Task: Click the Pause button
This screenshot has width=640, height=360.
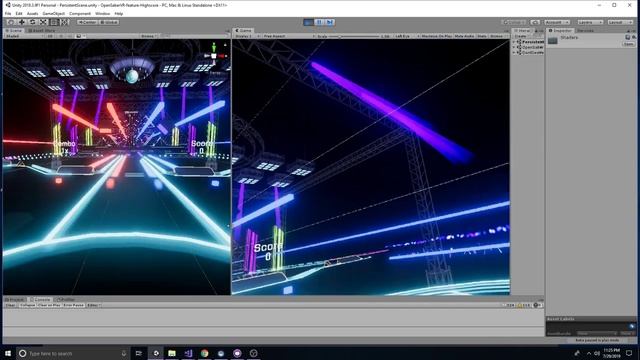Action: coord(319,22)
